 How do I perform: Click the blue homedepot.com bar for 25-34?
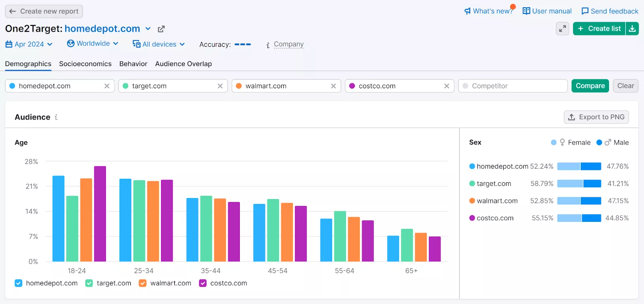point(125,220)
